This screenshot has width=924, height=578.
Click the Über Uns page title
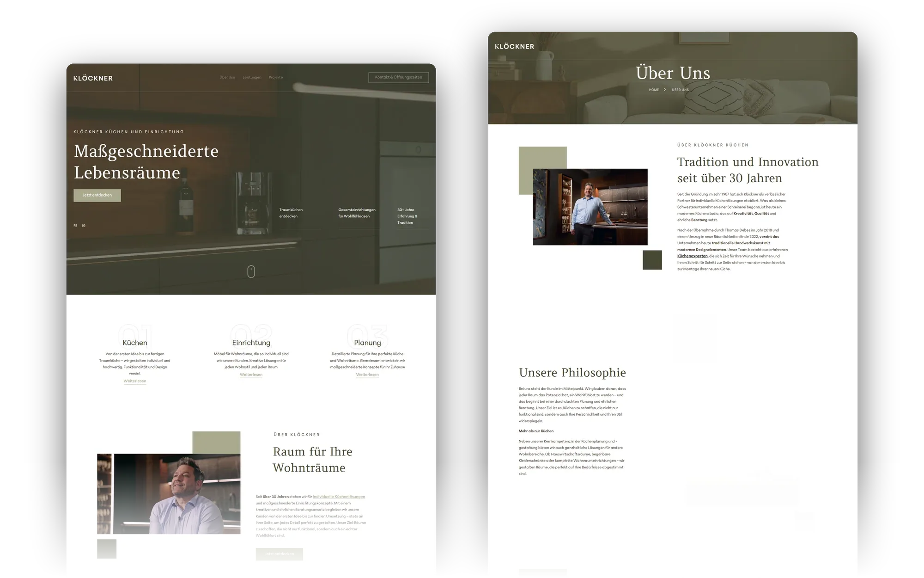673,73
